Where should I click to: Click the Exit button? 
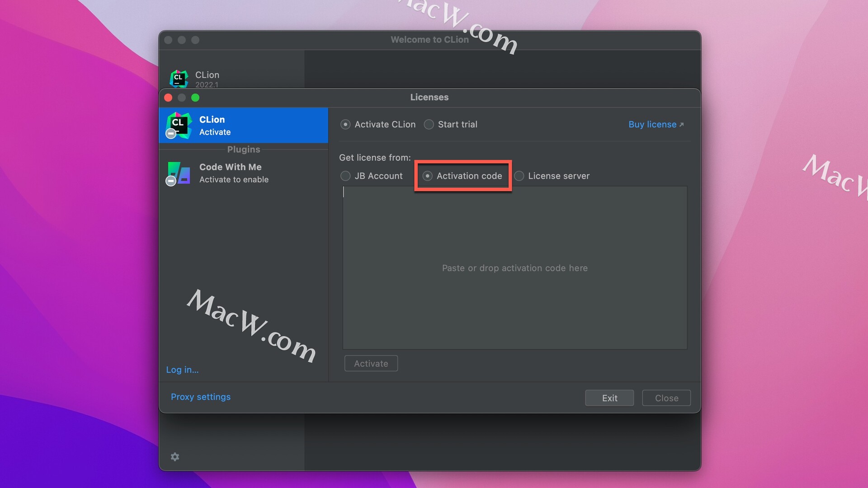click(x=609, y=398)
